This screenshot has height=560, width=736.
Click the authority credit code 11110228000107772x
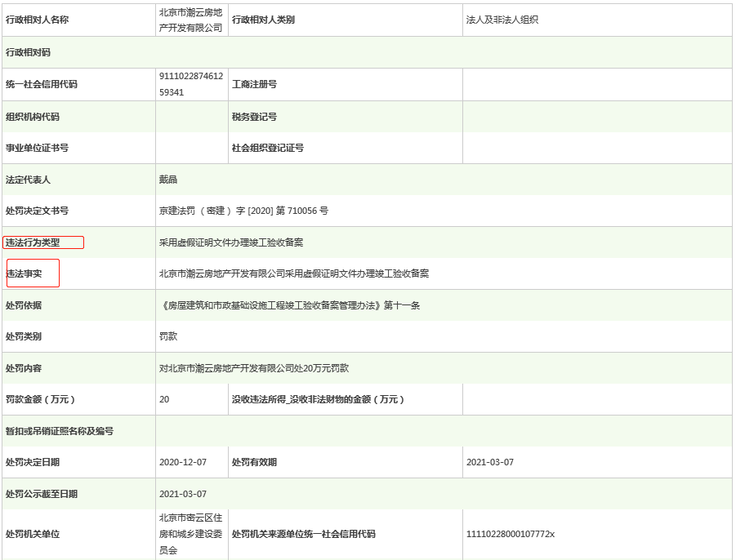coord(511,534)
